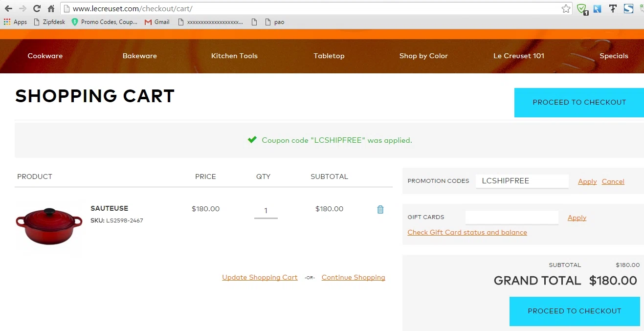Remove Sauteuse with the trash icon
The height and width of the screenshot is (331, 644).
pos(380,209)
